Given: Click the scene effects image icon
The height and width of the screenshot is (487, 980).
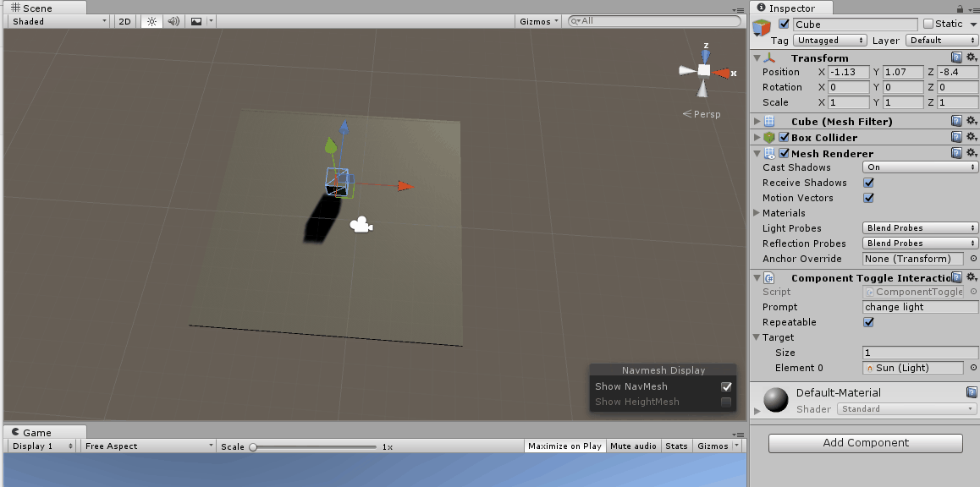Looking at the screenshot, I should [196, 21].
